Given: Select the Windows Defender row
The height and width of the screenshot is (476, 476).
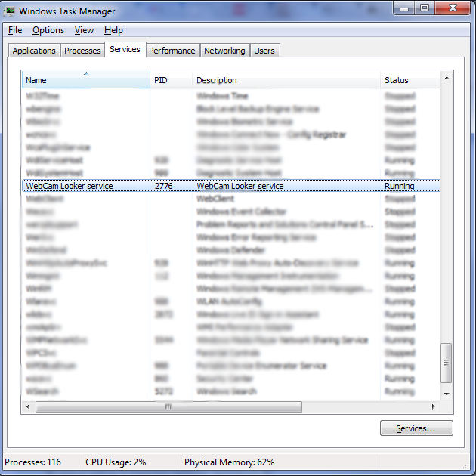Looking at the screenshot, I should coord(230,250).
